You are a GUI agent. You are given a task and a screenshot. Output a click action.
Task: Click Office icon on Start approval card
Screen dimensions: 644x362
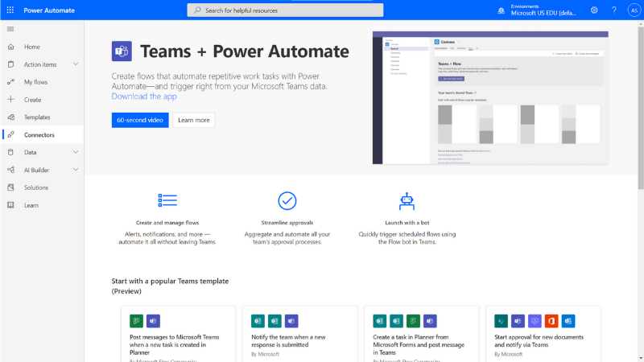click(x=551, y=321)
